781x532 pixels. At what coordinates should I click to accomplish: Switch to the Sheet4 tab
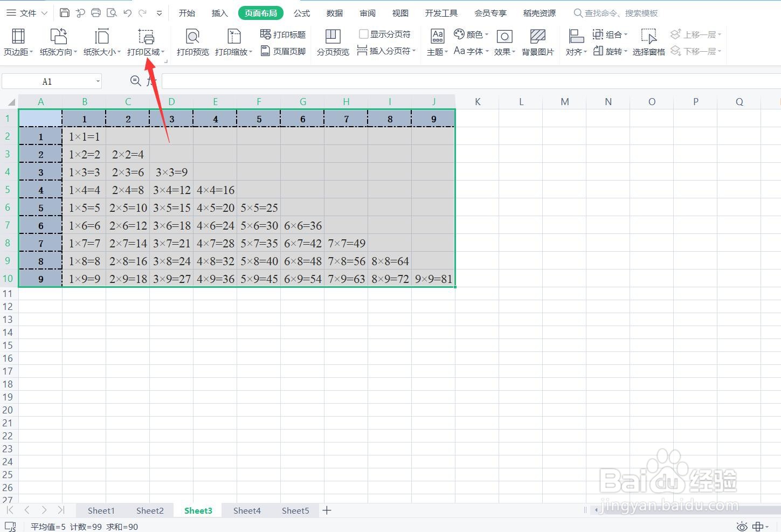[247, 510]
